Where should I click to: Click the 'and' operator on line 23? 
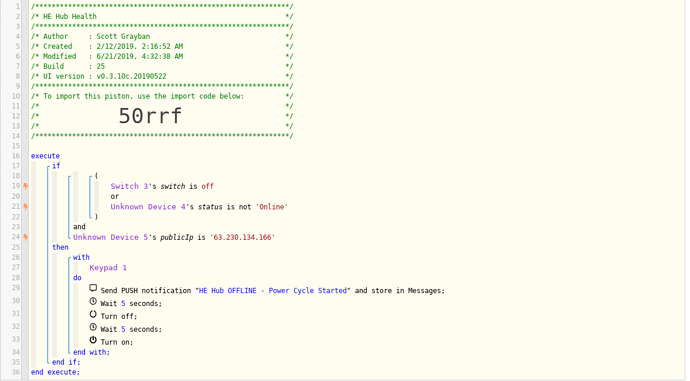point(79,227)
